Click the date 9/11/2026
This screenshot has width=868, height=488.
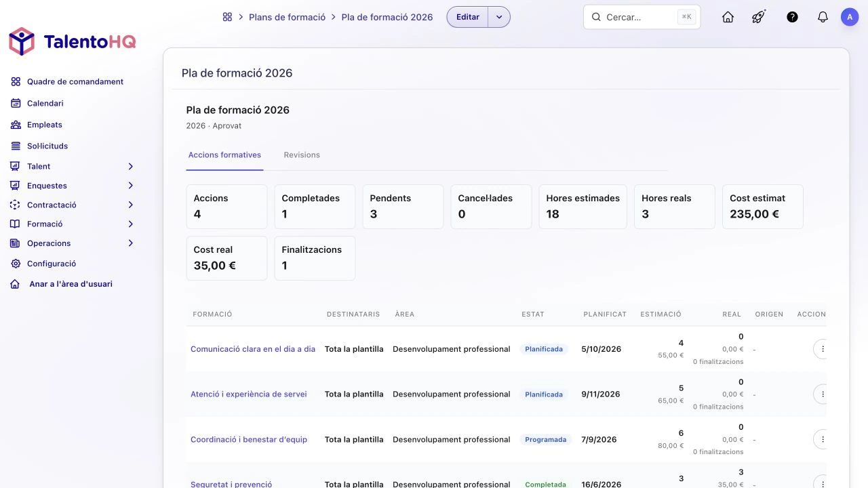(x=601, y=394)
